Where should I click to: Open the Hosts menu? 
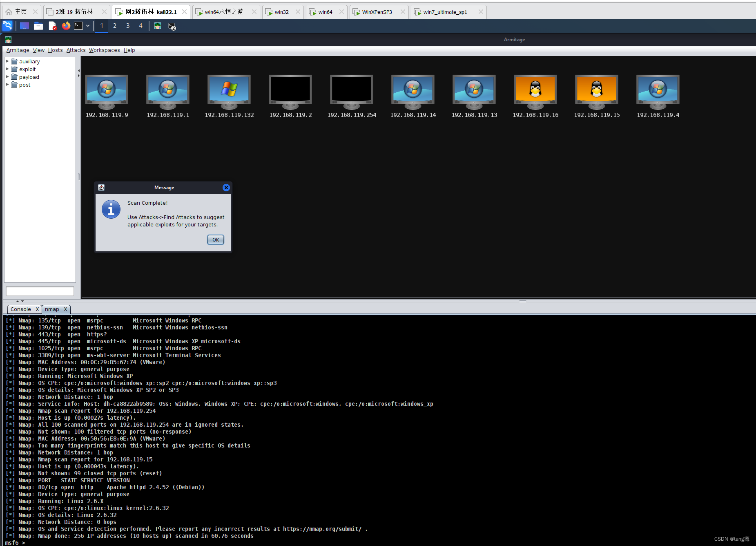pyautogui.click(x=56, y=50)
